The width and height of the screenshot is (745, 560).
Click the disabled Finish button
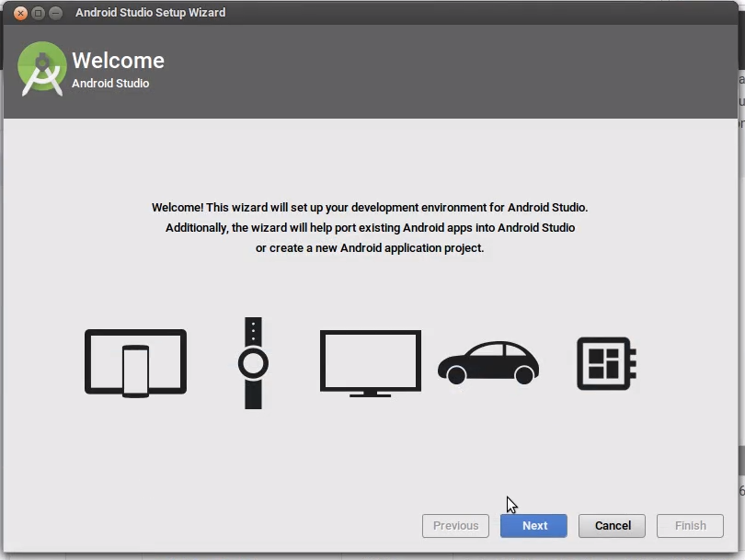point(690,526)
